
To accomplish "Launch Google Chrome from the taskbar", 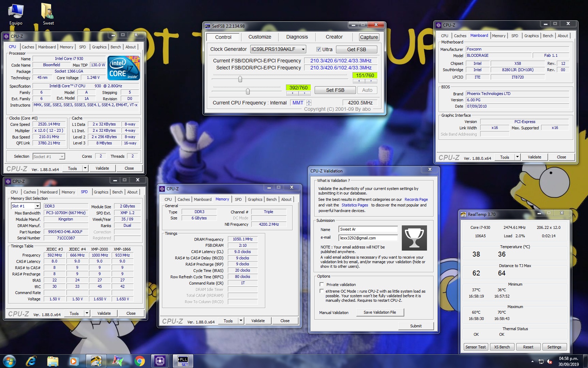I will pyautogui.click(x=139, y=361).
